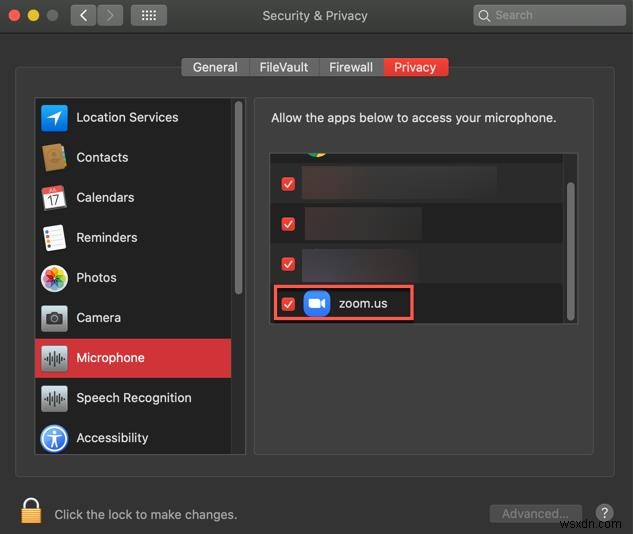
Task: Go back with the left chevron button
Action: pos(83,16)
